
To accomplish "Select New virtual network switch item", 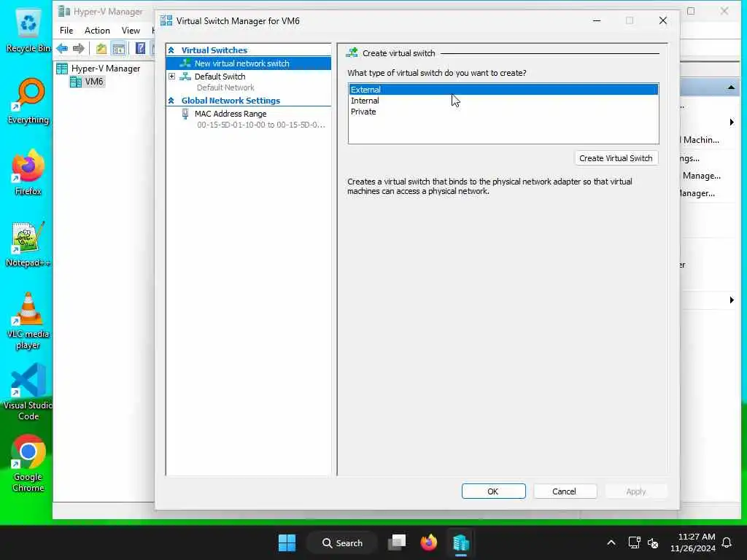I will click(248, 63).
